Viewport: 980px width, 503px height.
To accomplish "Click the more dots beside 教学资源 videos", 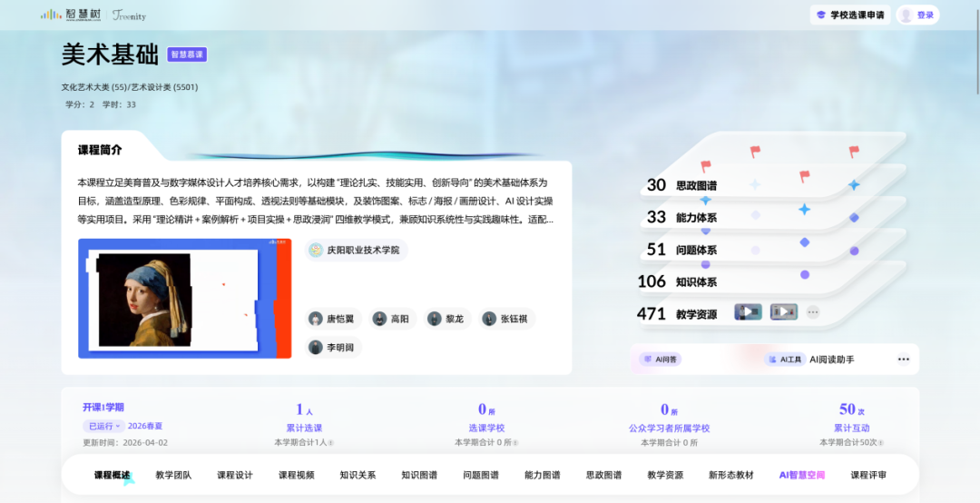I will coord(812,311).
